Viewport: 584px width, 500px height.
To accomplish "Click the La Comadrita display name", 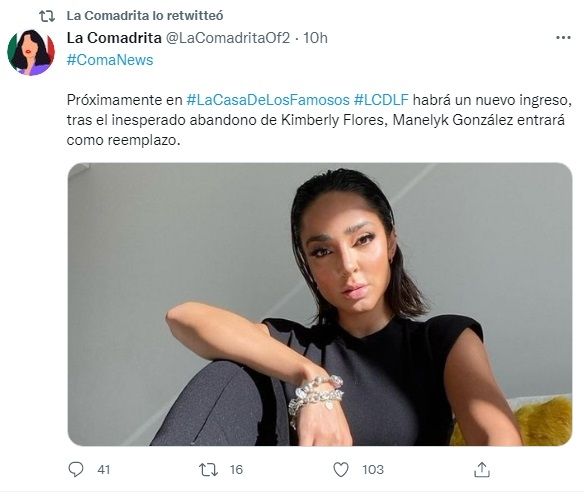I will 114,38.
